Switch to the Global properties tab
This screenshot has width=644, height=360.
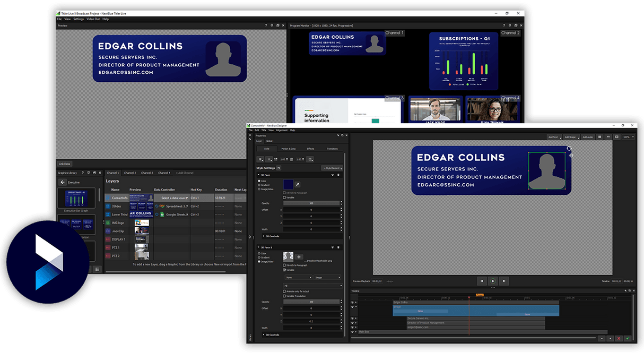click(x=269, y=141)
